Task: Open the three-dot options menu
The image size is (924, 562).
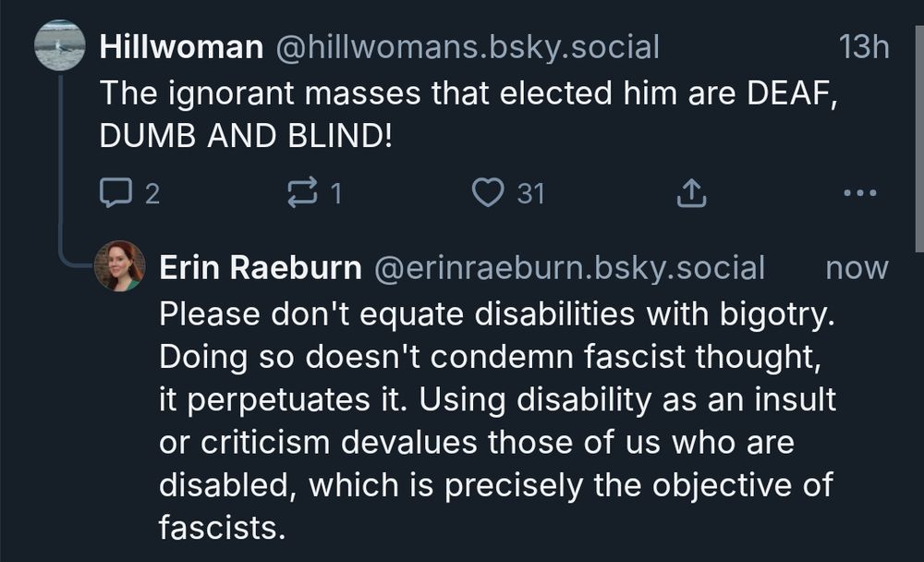Action: click(861, 191)
